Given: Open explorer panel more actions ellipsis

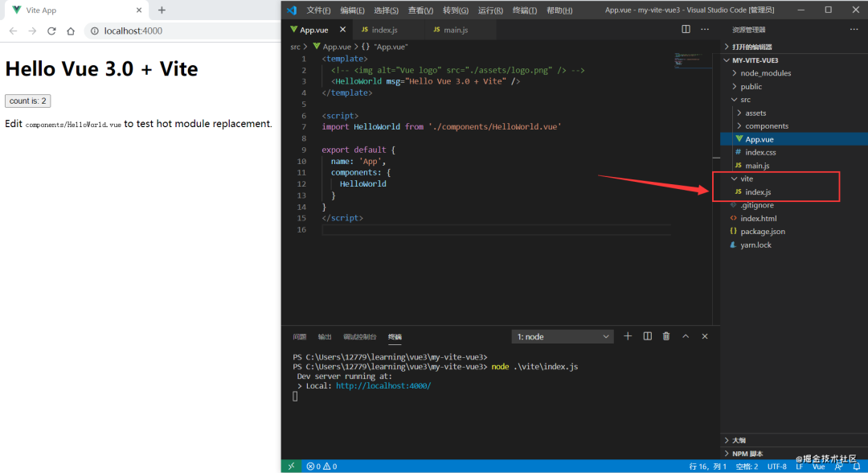Looking at the screenshot, I should coord(854,29).
